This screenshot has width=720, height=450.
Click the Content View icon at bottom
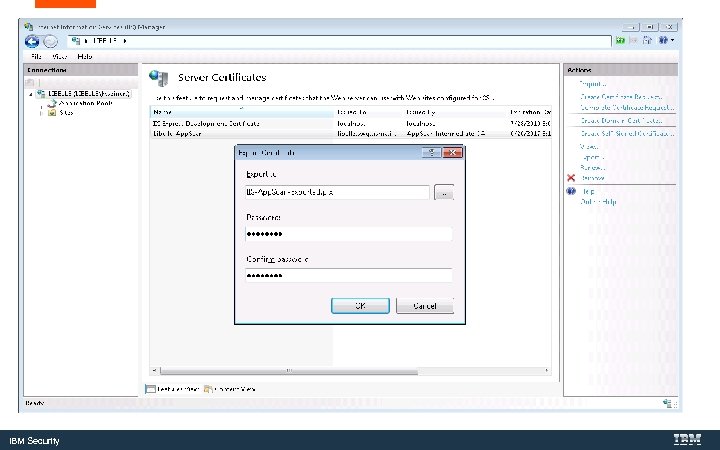(208, 389)
